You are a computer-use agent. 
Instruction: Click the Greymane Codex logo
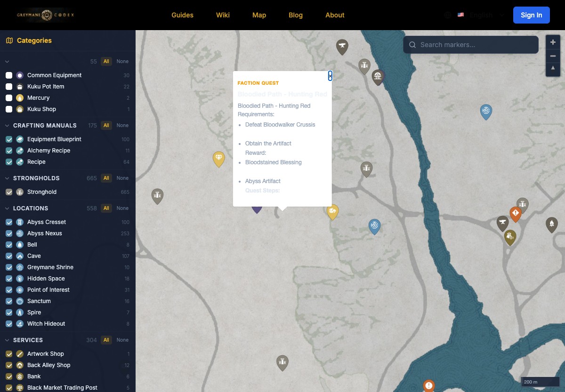point(45,15)
